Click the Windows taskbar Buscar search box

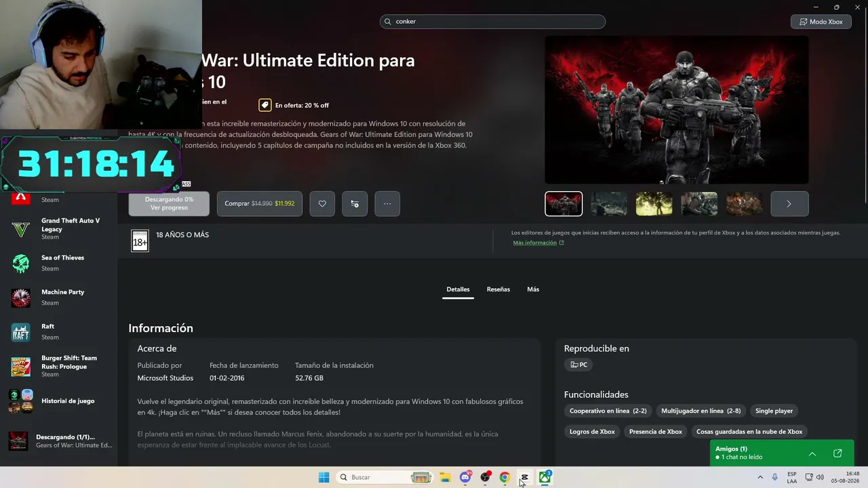tap(385, 477)
